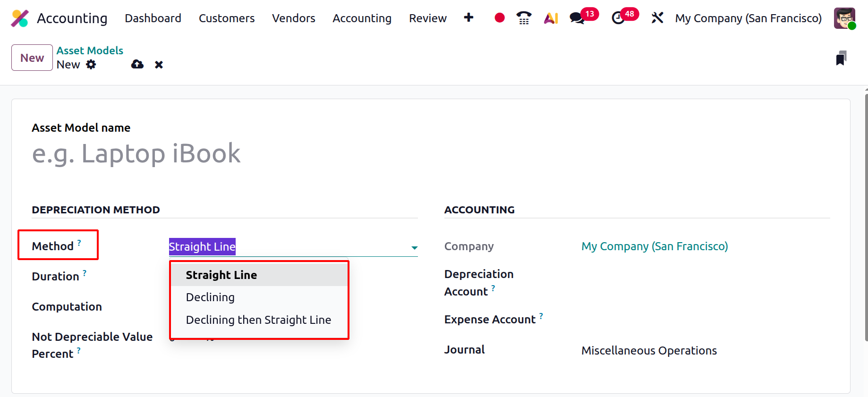
Task: Open the conversations chat icon
Action: tap(577, 18)
